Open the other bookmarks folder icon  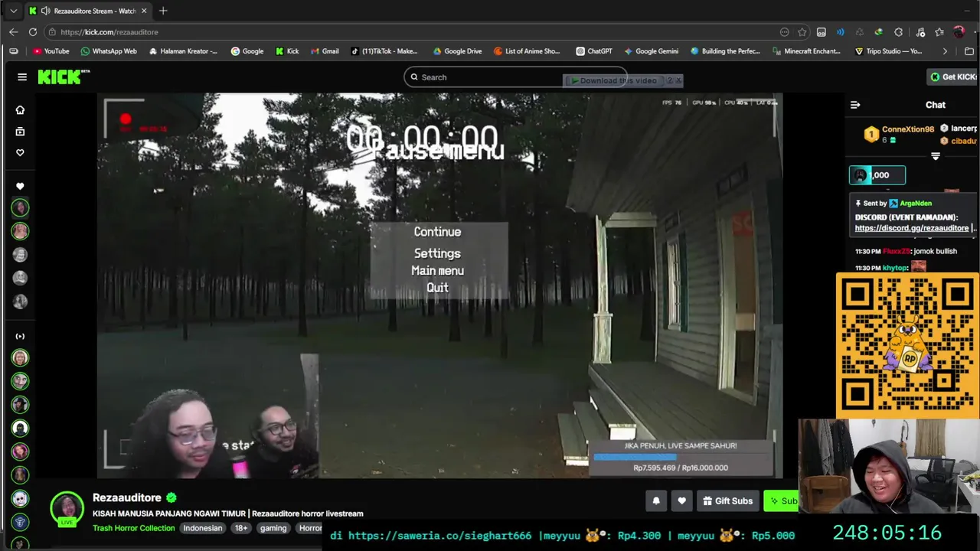click(x=969, y=51)
